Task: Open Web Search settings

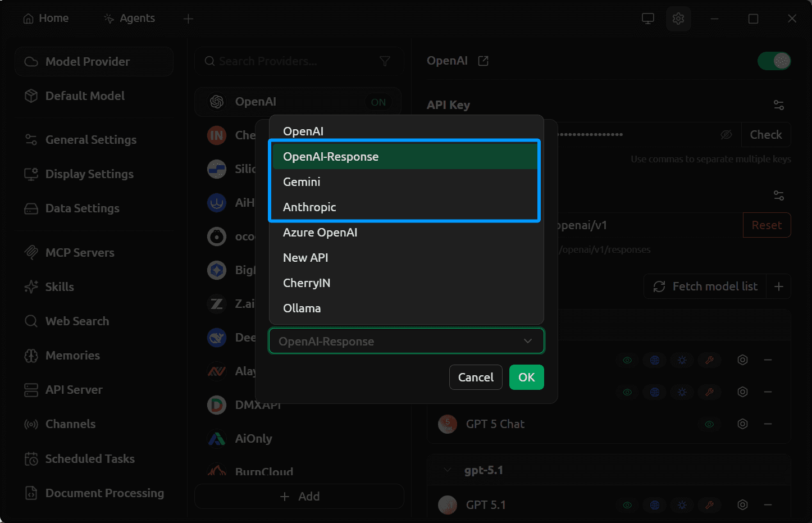Action: [x=94, y=321]
